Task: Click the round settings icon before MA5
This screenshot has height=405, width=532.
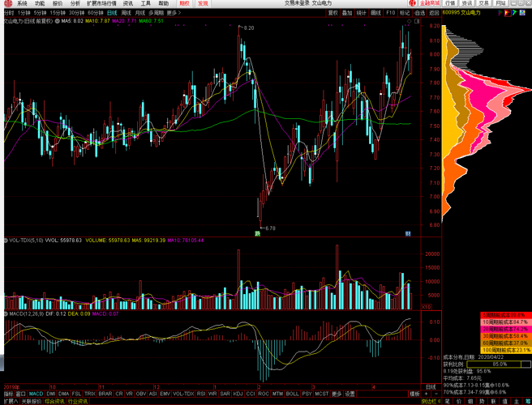Action: tap(58, 21)
